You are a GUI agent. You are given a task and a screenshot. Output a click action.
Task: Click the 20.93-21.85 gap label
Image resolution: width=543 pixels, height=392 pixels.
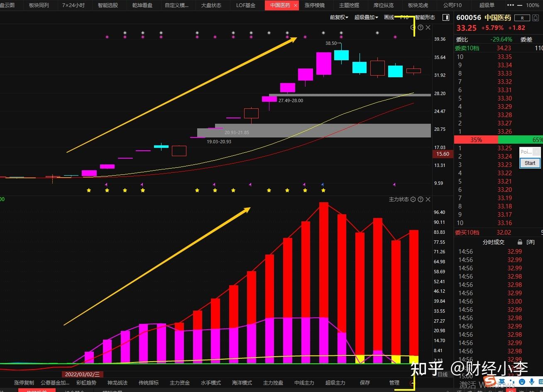tap(237, 132)
